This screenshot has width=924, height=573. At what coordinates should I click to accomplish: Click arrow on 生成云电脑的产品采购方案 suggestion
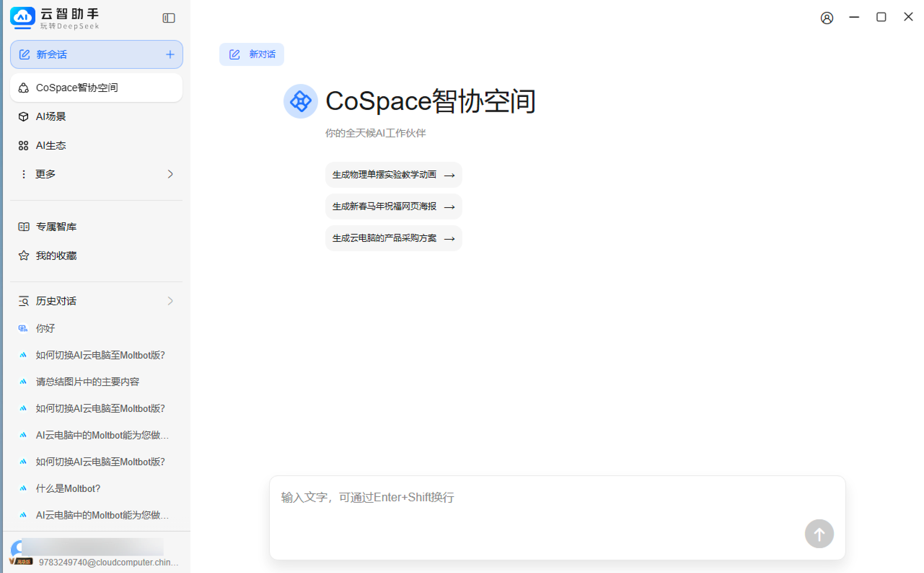[x=449, y=239]
